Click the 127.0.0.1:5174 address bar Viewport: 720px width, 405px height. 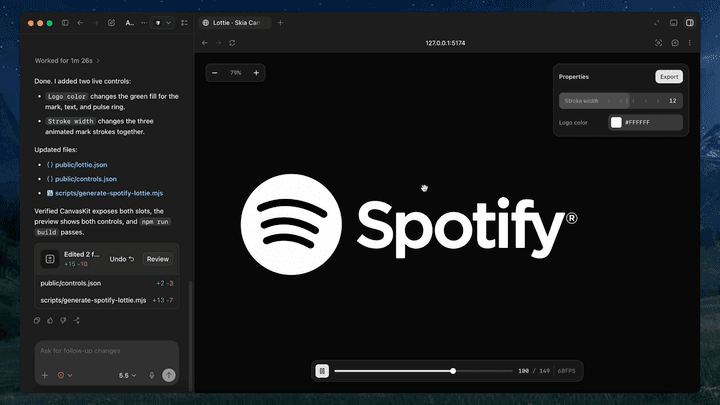(445, 43)
